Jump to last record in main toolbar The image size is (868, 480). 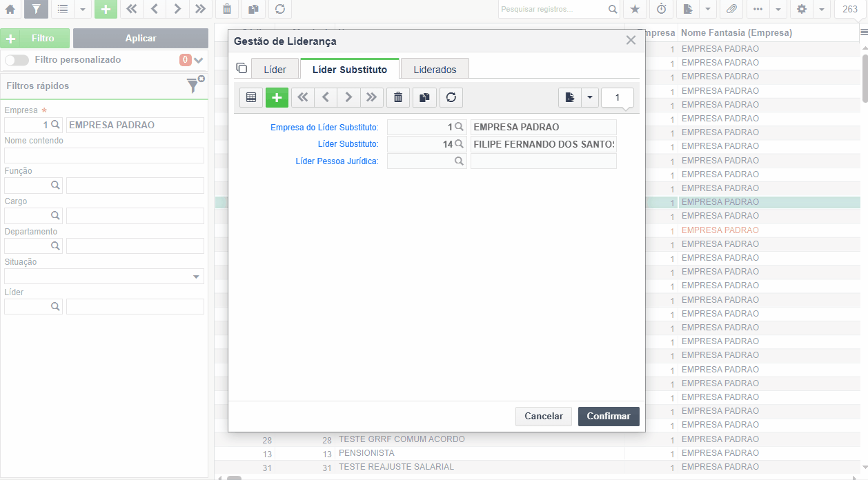point(201,9)
